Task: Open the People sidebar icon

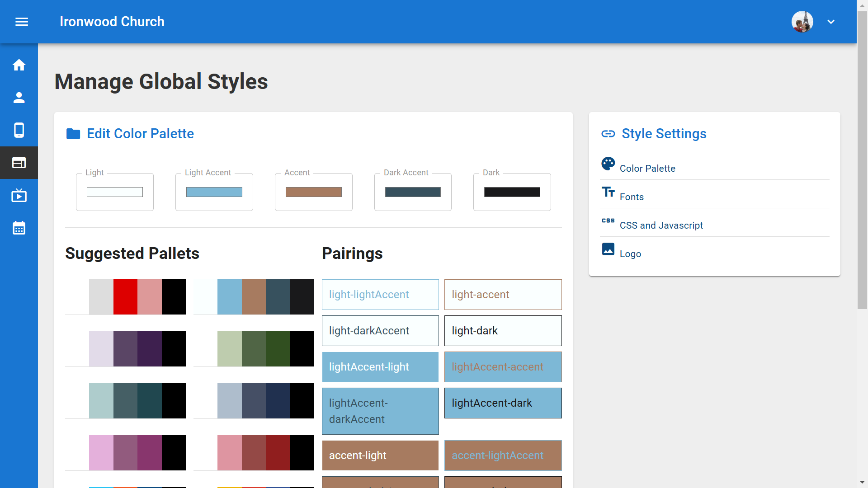Action: tap(19, 98)
